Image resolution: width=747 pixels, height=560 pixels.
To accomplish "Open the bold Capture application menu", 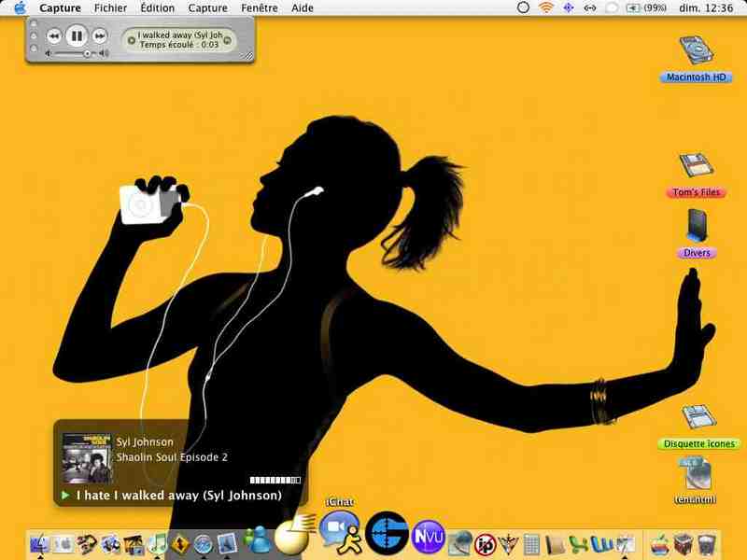I will coord(60,8).
